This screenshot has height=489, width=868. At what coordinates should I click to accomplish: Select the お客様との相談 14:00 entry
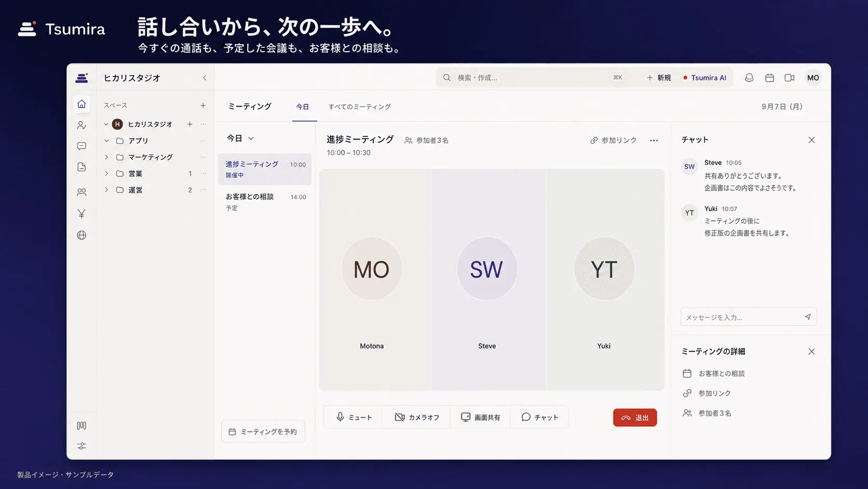(265, 202)
